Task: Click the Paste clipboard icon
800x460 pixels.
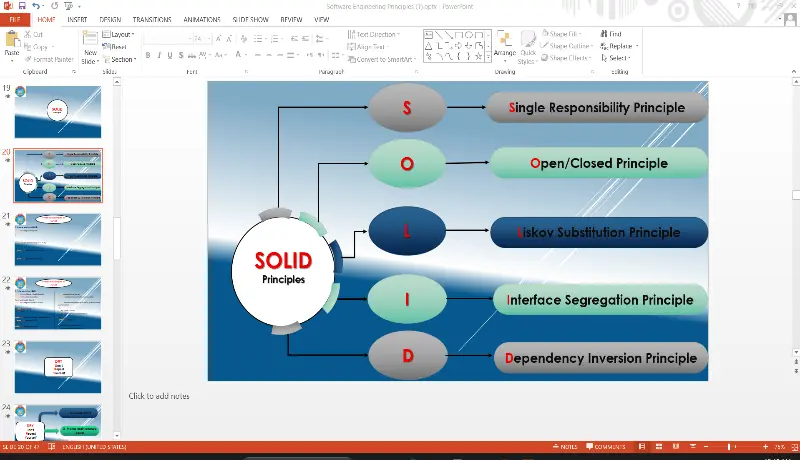Action: click(12, 39)
